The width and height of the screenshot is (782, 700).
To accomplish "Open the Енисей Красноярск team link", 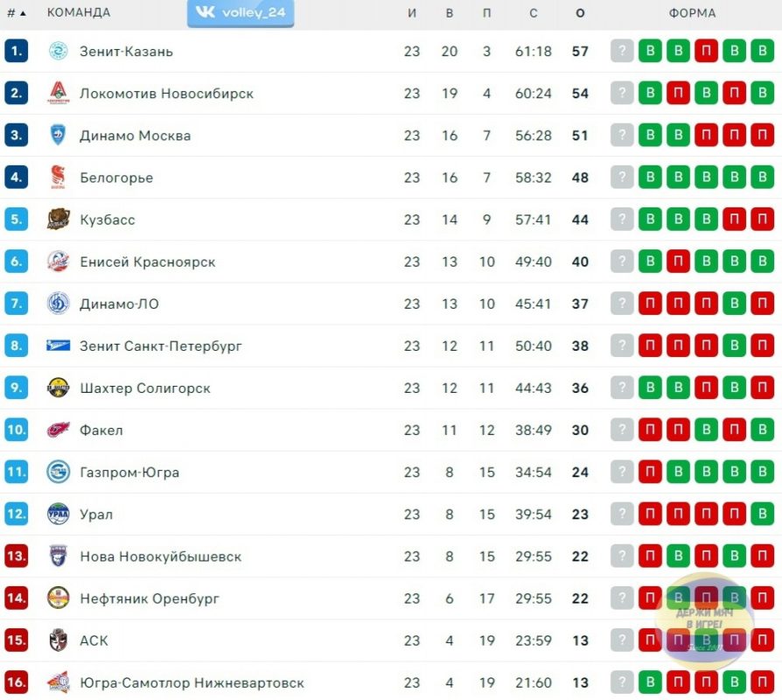I will (148, 262).
